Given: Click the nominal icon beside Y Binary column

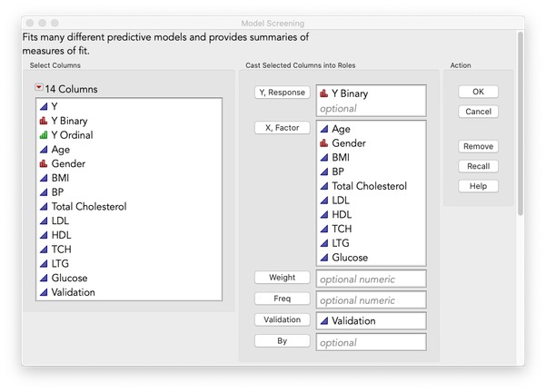Looking at the screenshot, I should 43,121.
